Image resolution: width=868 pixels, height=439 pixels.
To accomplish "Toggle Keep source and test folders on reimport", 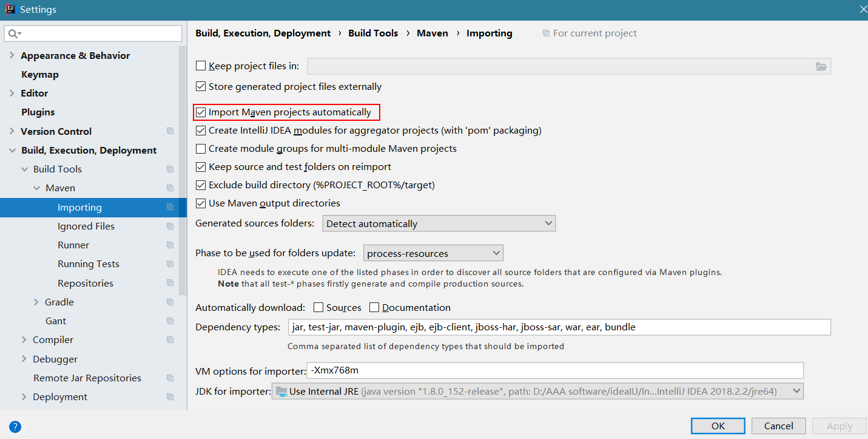I will click(201, 167).
